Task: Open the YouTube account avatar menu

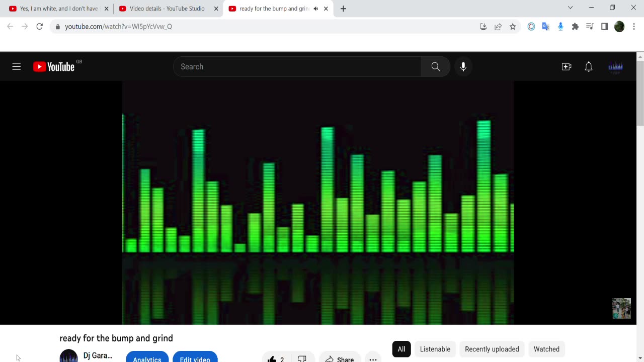Action: tap(616, 66)
